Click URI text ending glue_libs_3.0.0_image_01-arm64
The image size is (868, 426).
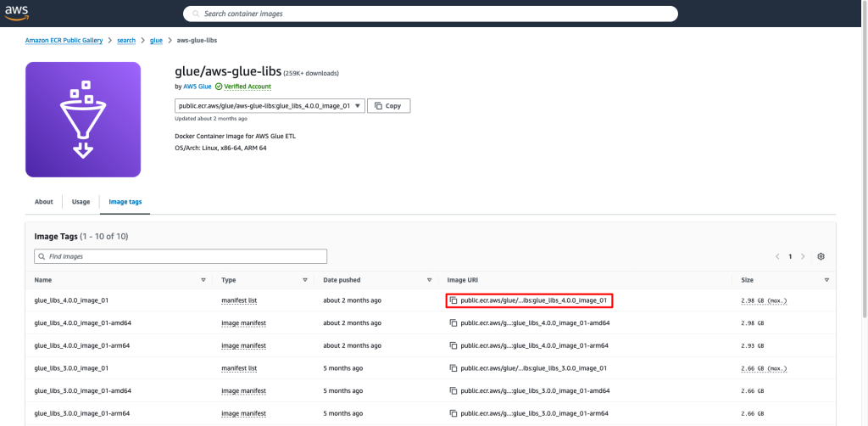[534, 414]
